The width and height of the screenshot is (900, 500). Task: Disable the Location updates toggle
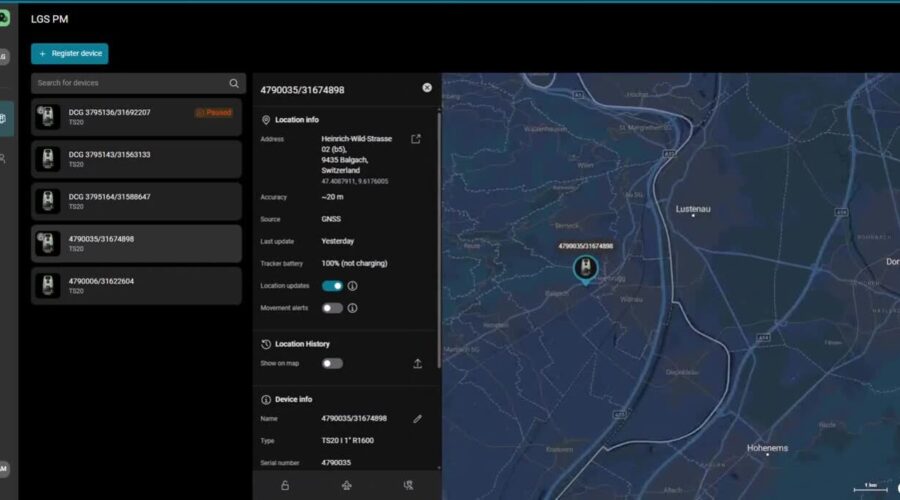point(332,286)
